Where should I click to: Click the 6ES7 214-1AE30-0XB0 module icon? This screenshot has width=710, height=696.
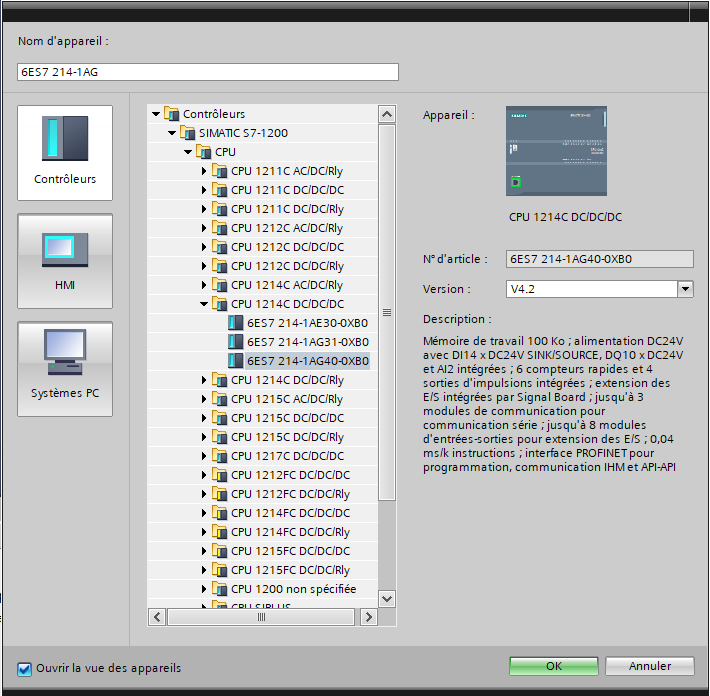pyautogui.click(x=236, y=323)
